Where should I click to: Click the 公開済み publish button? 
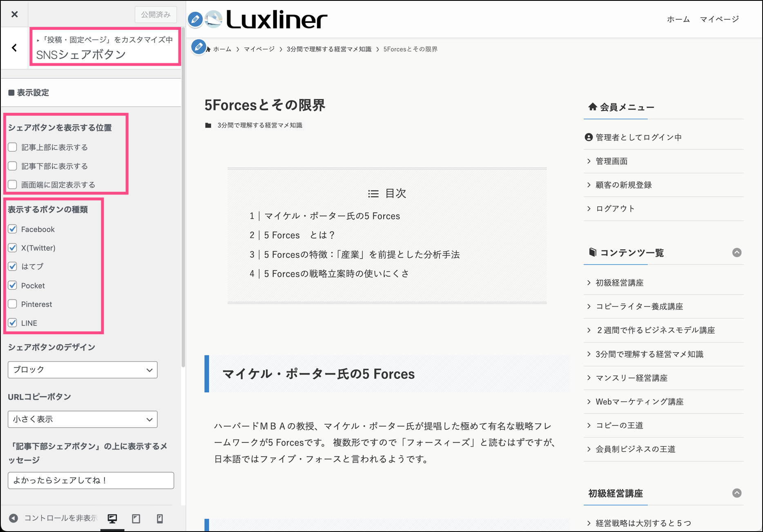156,15
